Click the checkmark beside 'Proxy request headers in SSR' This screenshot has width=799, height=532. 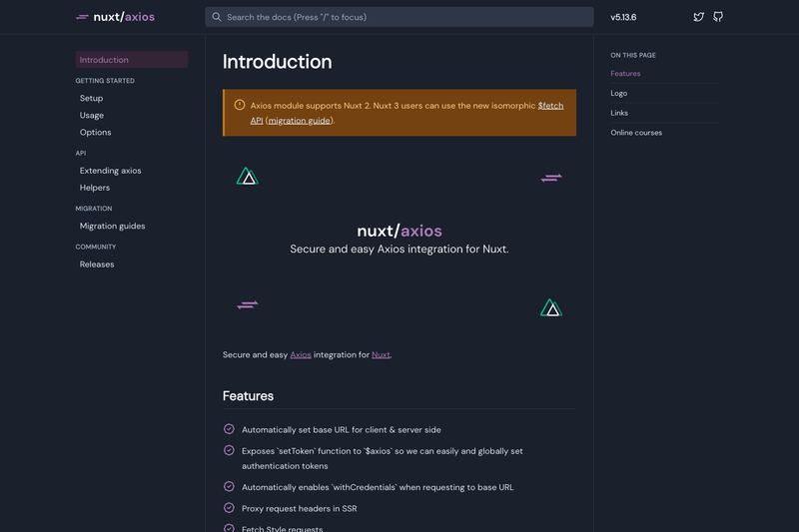click(229, 508)
